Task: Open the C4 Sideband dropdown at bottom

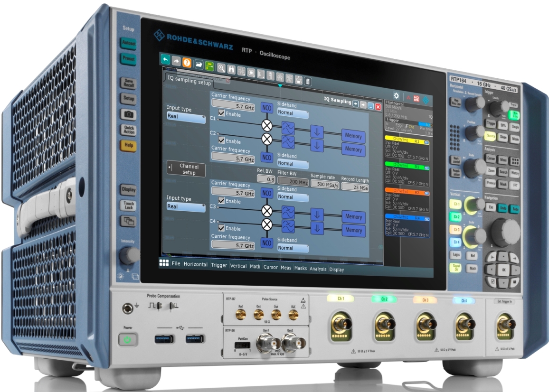Action: (x=293, y=248)
